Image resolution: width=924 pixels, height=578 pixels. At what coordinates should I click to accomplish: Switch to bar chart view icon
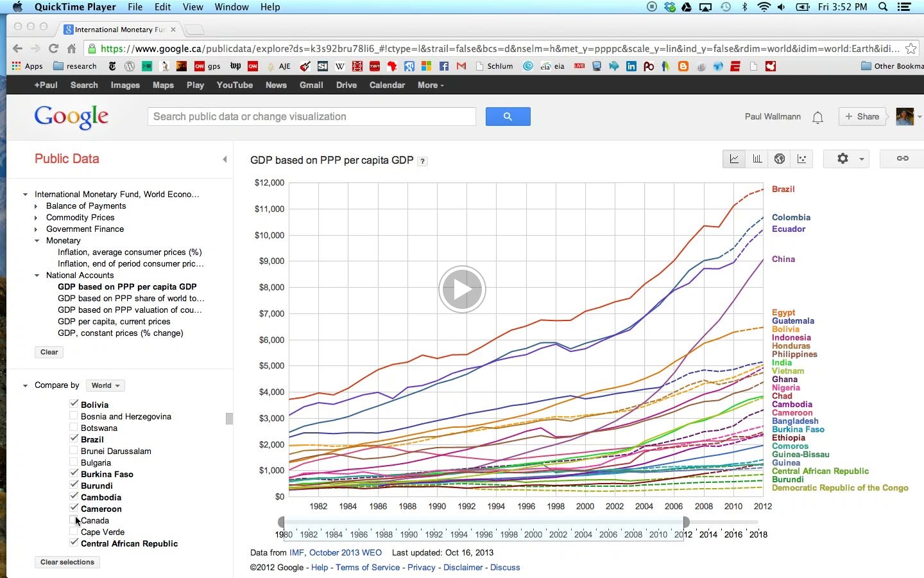point(757,159)
